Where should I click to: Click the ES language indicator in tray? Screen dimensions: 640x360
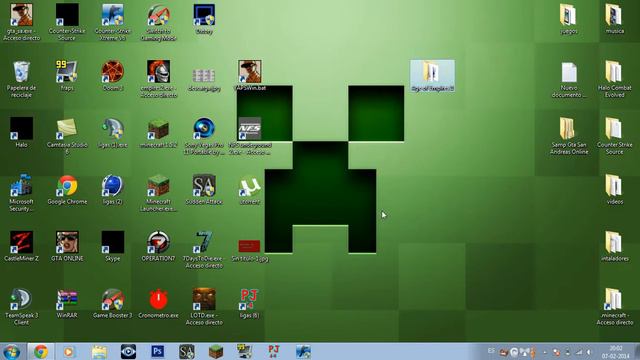point(491,351)
